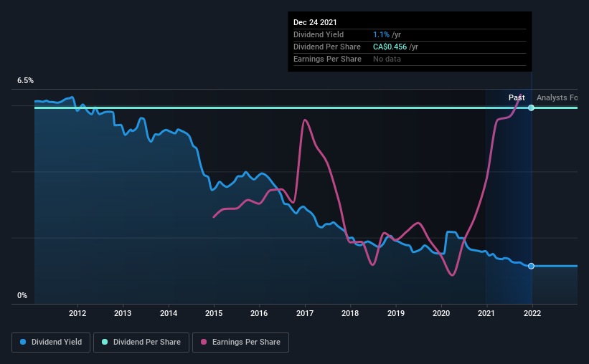Click the CA$0.456 dividend value in tooltip
This screenshot has height=364, width=589.
390,47
